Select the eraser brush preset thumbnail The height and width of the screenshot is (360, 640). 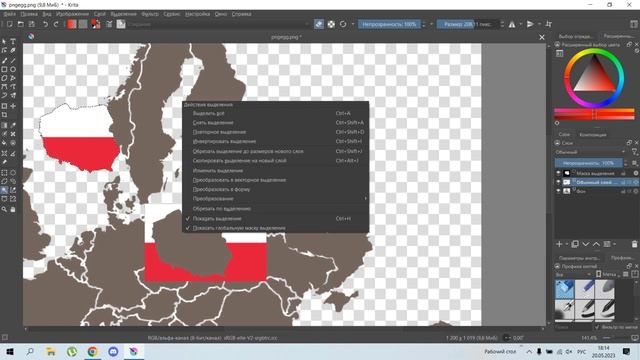pyautogui.click(x=564, y=289)
